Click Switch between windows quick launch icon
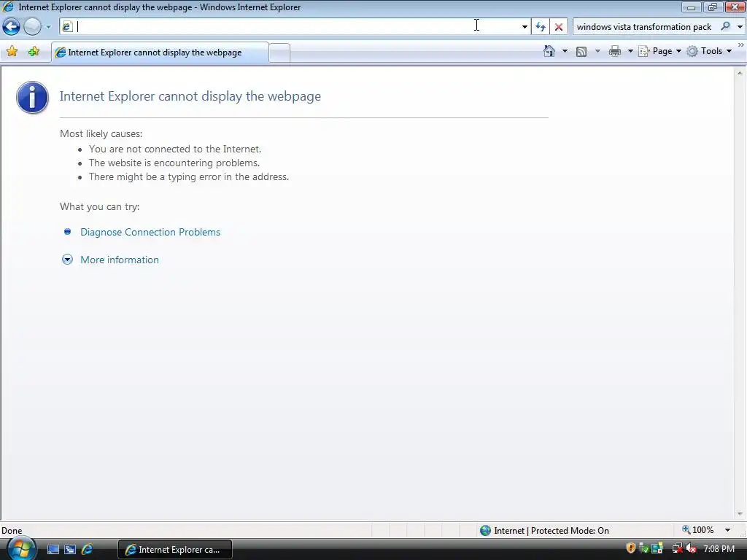 (x=70, y=550)
